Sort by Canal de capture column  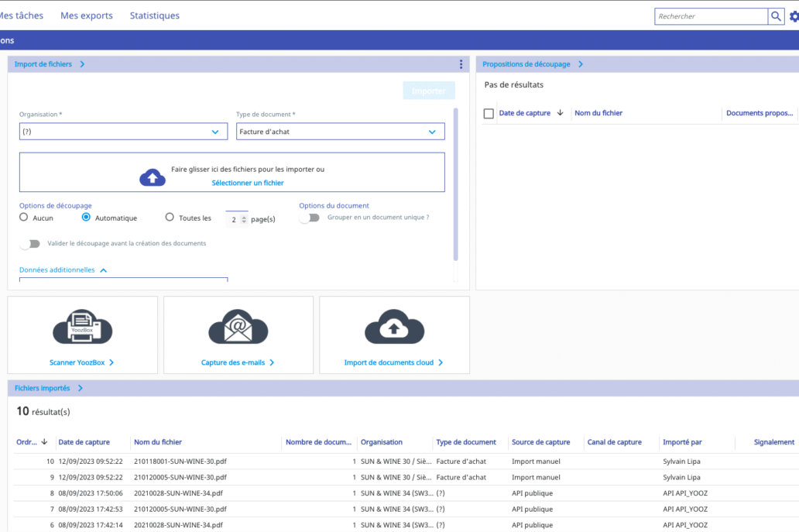(x=614, y=442)
